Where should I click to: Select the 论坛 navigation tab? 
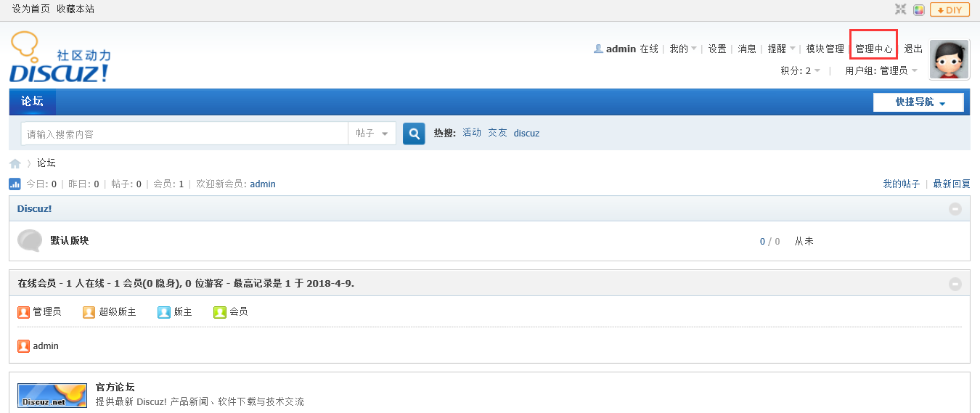[x=32, y=102]
